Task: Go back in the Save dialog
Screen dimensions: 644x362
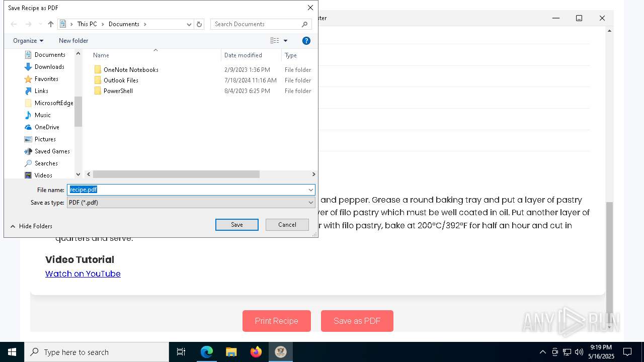Action: (14, 24)
